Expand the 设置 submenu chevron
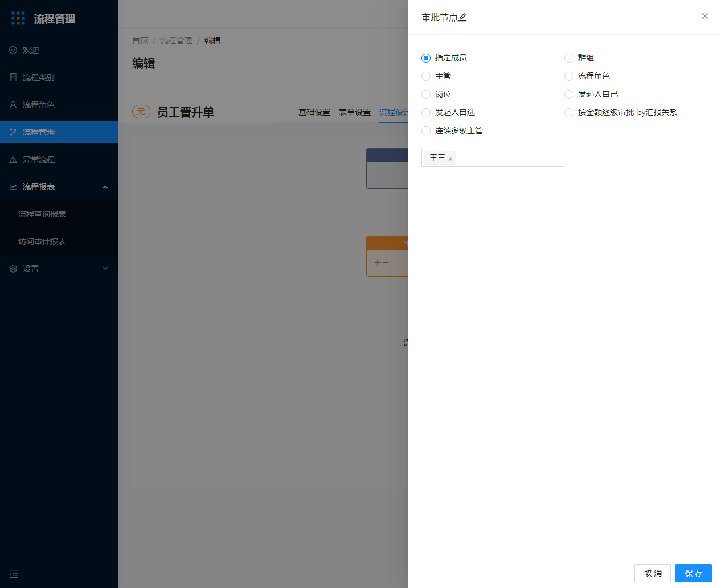The height and width of the screenshot is (588, 721). pyautogui.click(x=105, y=269)
